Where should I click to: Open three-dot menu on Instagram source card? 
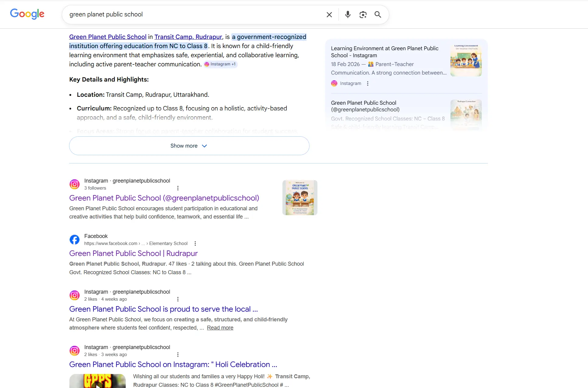[368, 83]
